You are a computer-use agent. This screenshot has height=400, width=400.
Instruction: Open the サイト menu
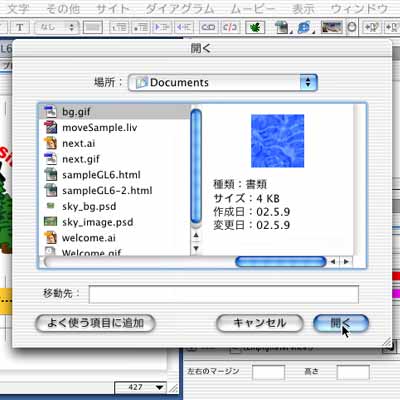point(113,9)
